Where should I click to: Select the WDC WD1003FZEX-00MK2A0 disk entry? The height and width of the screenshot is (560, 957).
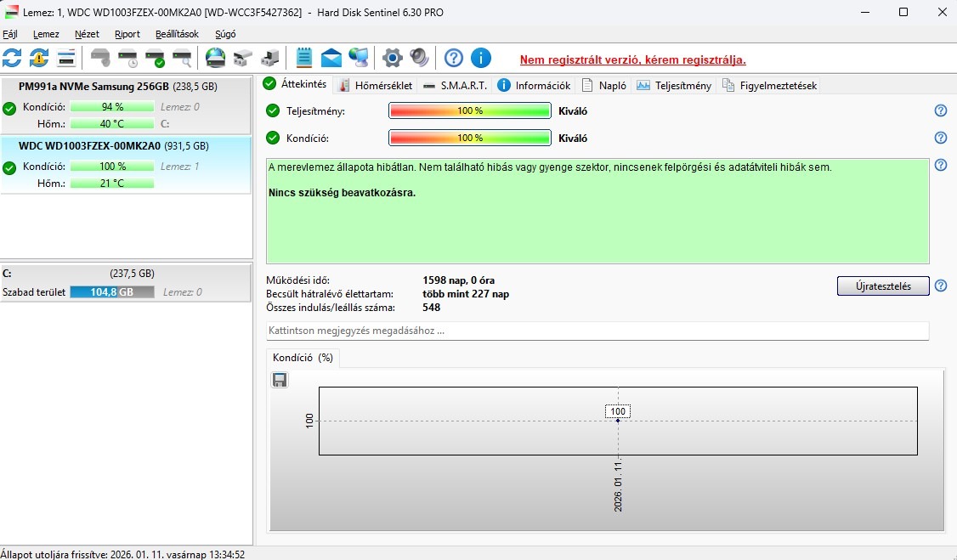[126, 165]
